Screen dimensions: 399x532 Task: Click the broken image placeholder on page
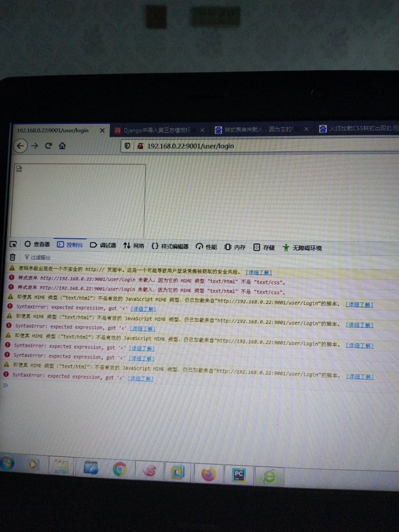[x=19, y=169]
